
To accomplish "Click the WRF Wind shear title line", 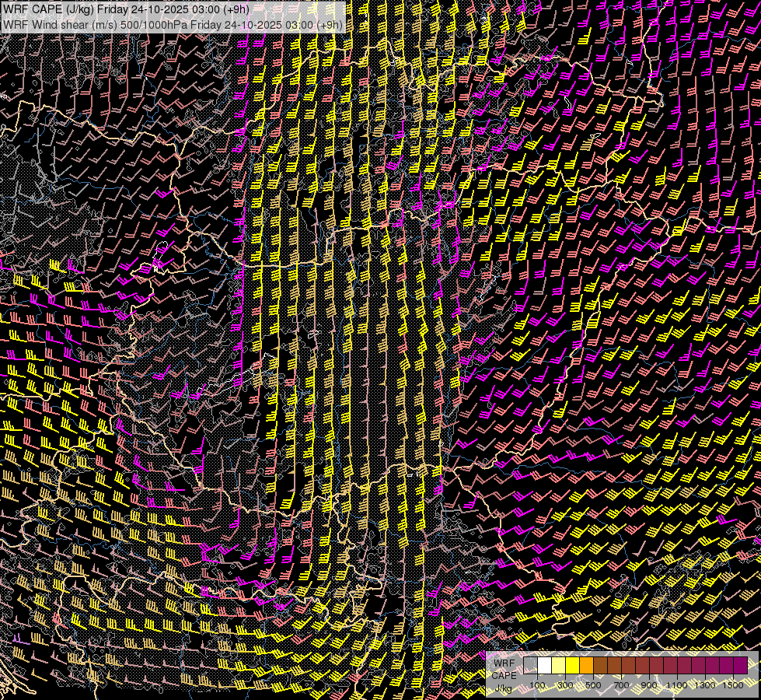I will tap(173, 24).
